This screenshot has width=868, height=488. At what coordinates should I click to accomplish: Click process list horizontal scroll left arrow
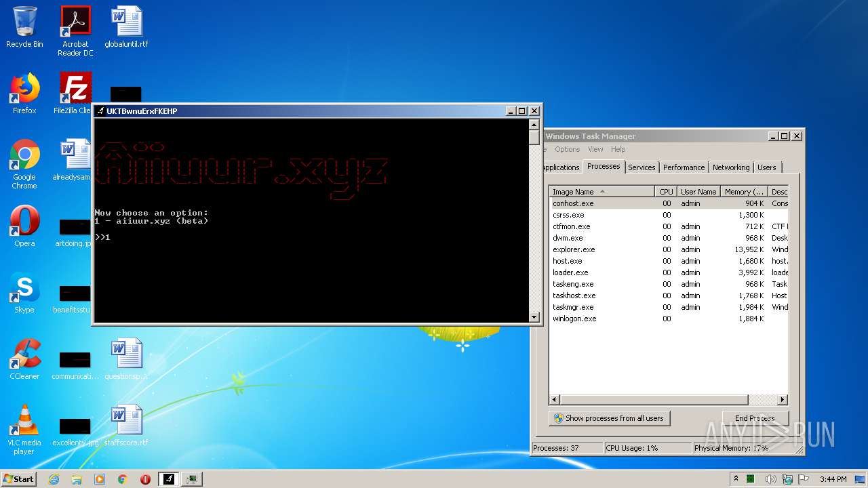click(x=555, y=400)
